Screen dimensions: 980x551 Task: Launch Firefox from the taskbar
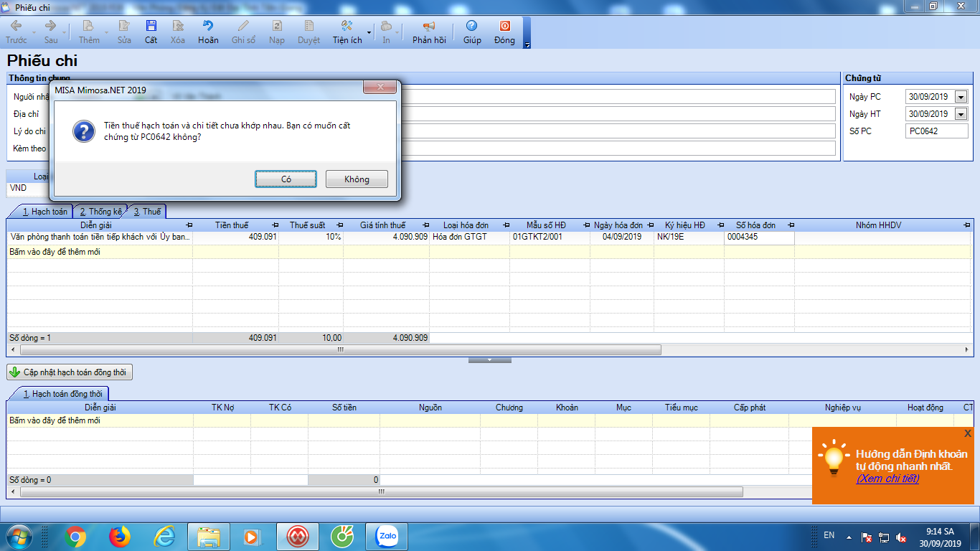coord(120,536)
